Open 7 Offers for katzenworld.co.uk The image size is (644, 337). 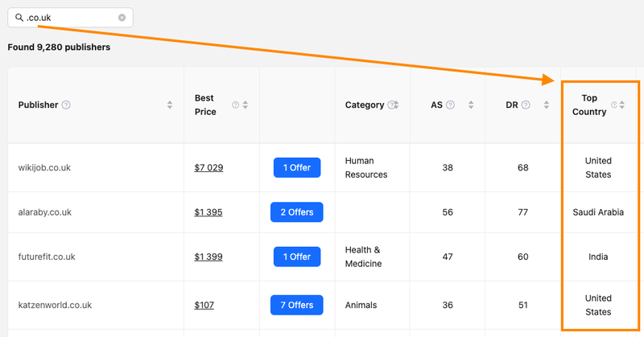[296, 305]
